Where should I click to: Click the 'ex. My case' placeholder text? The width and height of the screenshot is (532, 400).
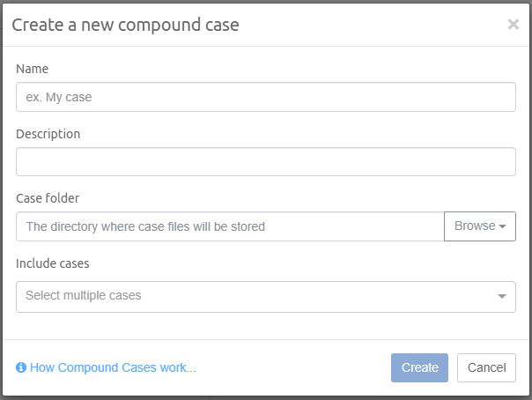[x=59, y=97]
